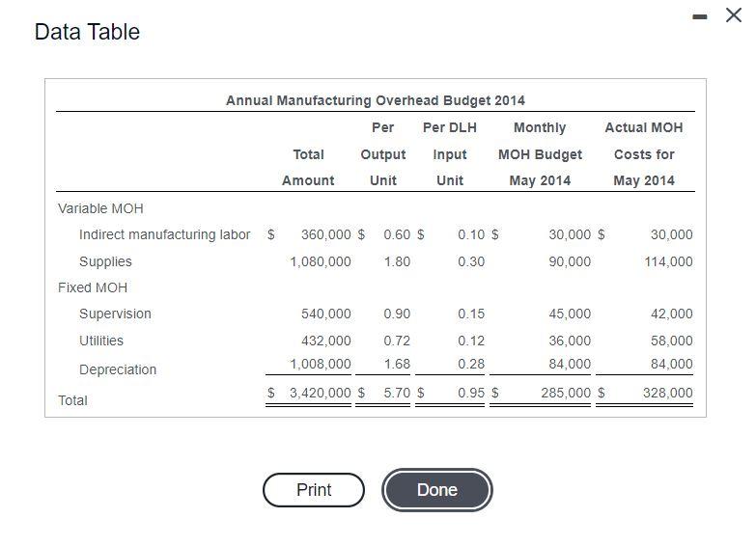Click the Utilities row label

tap(100, 341)
